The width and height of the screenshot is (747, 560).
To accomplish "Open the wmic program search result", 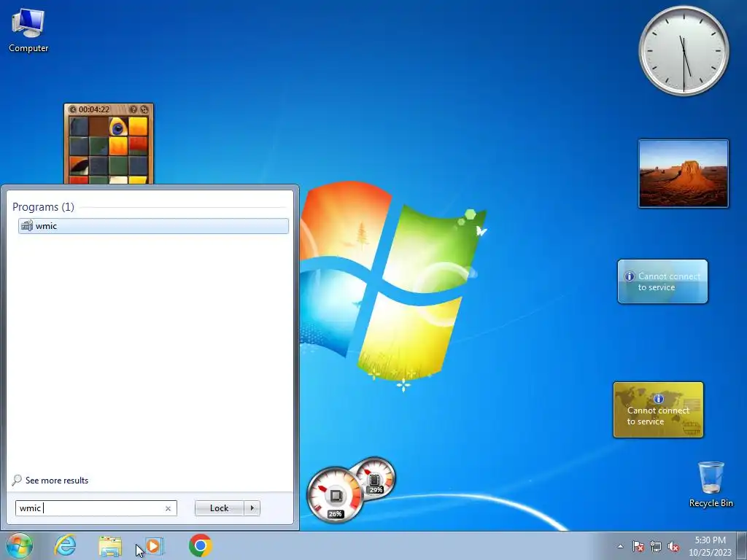I will (153, 226).
